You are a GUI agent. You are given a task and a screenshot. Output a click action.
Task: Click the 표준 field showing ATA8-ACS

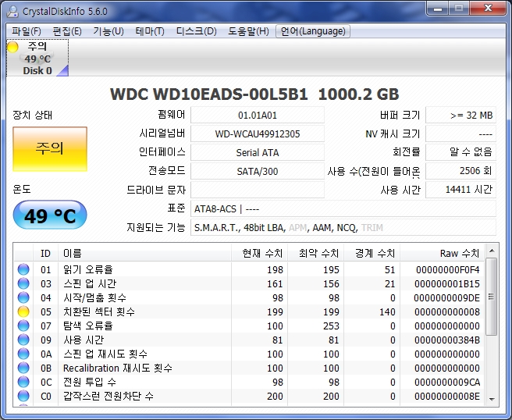pyautogui.click(x=343, y=208)
